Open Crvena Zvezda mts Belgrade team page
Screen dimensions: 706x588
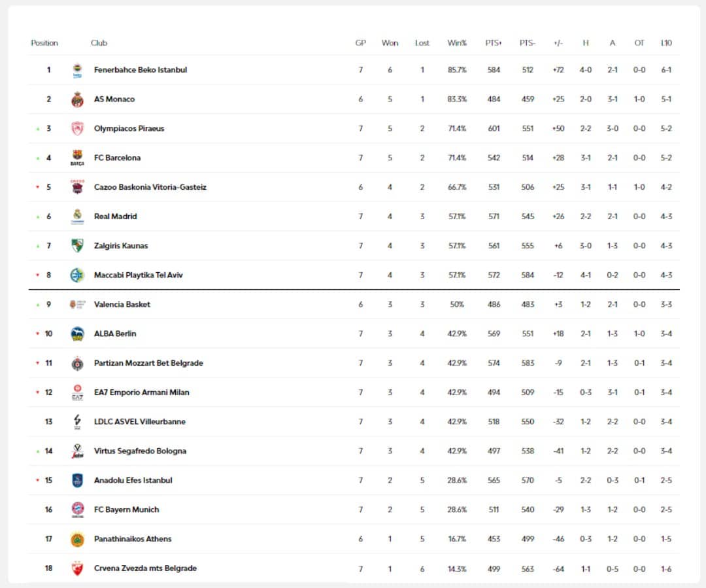coord(145,568)
